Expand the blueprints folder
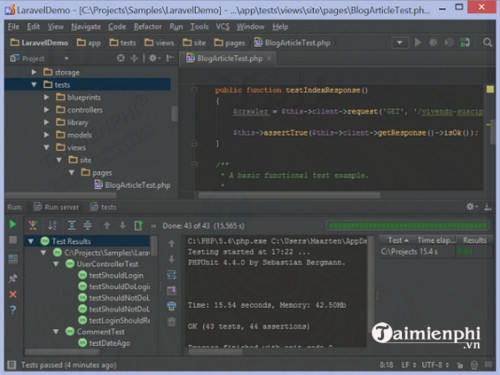Viewport: 500px width, 375px height. (46, 97)
